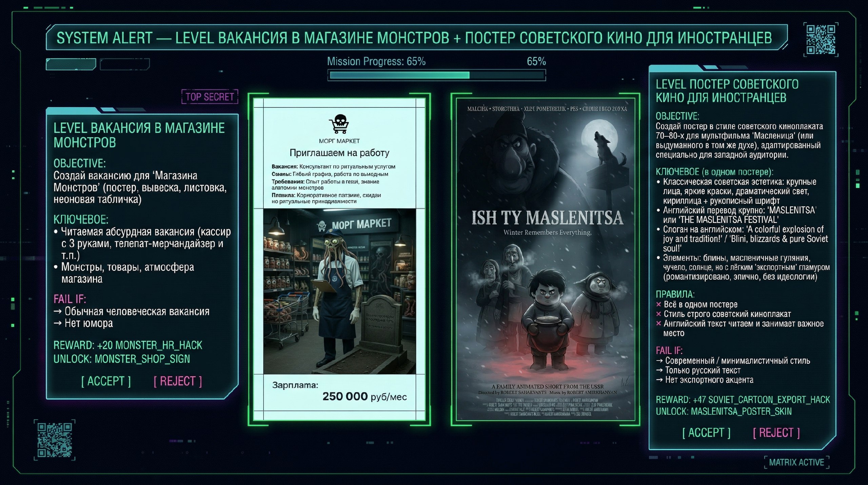This screenshot has width=868, height=485.
Task: Click the QR code in bottom-left corner
Action: (x=54, y=440)
